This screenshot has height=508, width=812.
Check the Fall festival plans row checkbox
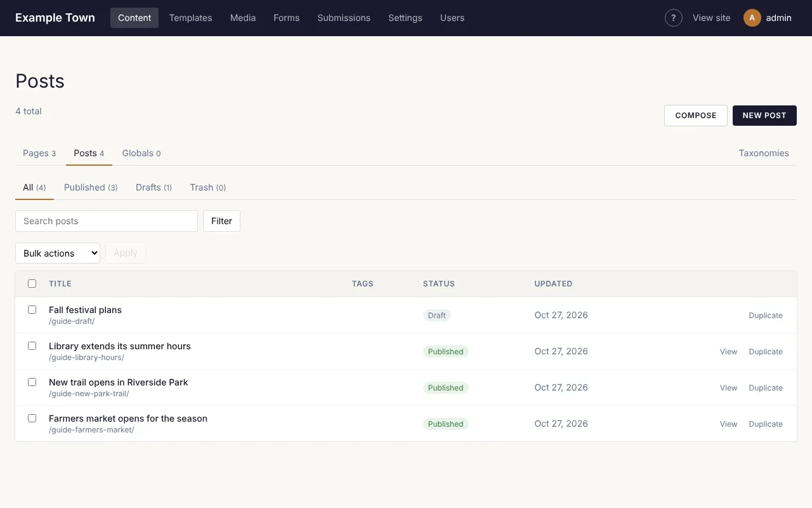click(x=32, y=310)
